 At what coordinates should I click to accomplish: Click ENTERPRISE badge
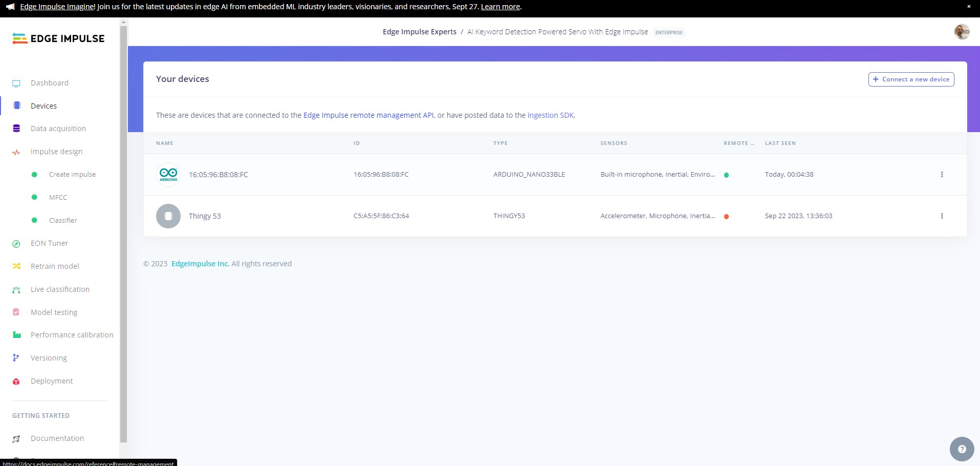(669, 32)
